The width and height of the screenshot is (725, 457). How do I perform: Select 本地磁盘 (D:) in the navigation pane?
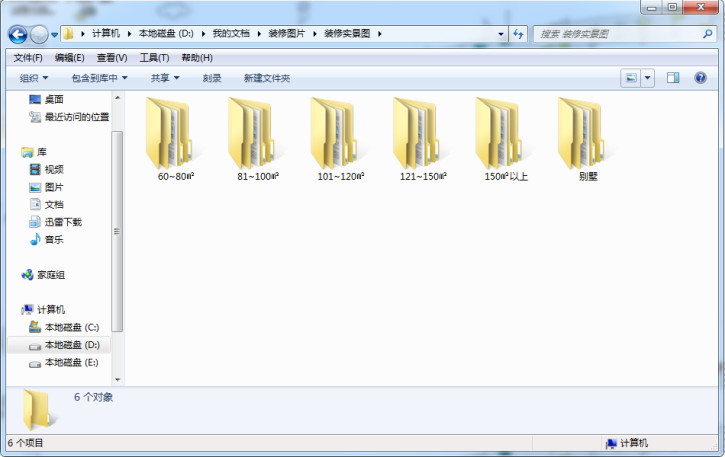59,345
